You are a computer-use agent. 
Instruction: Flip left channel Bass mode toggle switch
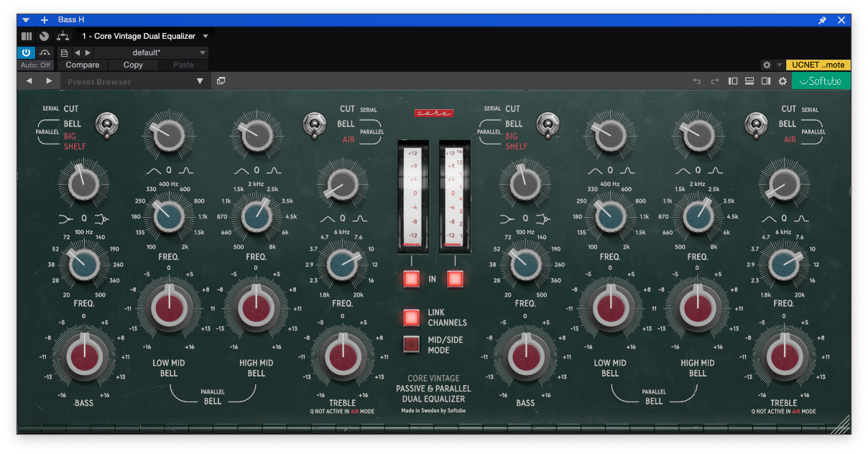click(x=108, y=125)
